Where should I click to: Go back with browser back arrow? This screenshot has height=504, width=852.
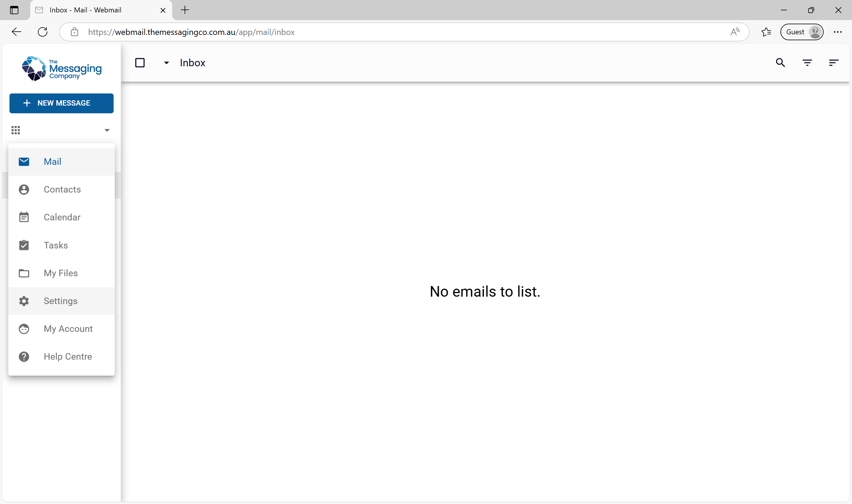[16, 32]
